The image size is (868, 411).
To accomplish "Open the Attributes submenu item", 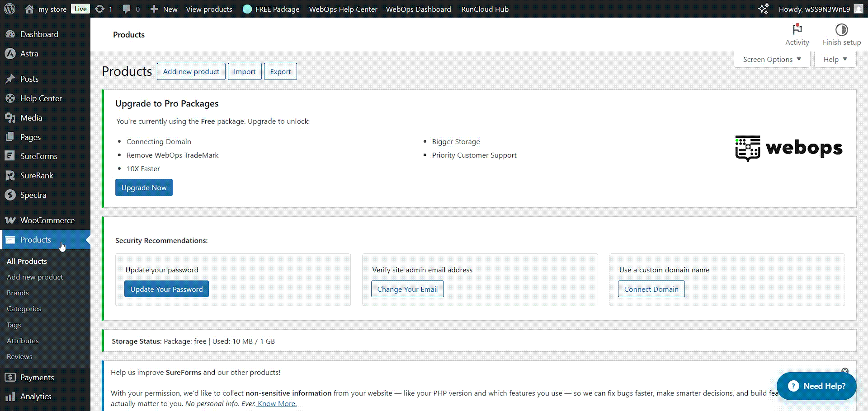I will pyautogui.click(x=23, y=341).
